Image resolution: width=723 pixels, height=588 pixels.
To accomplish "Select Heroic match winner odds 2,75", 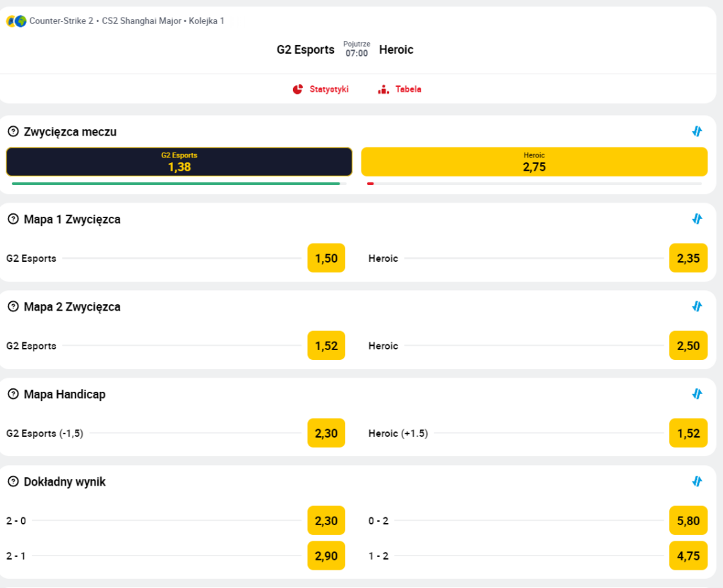I will [534, 162].
